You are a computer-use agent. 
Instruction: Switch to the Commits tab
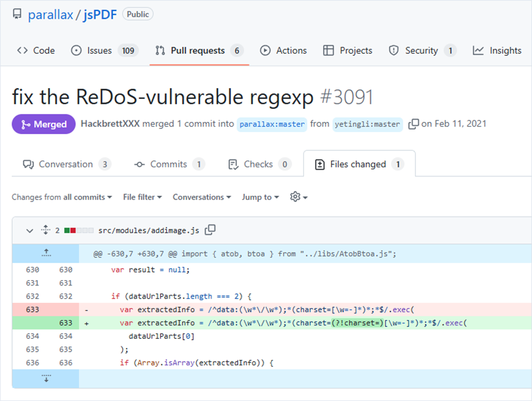pos(169,164)
